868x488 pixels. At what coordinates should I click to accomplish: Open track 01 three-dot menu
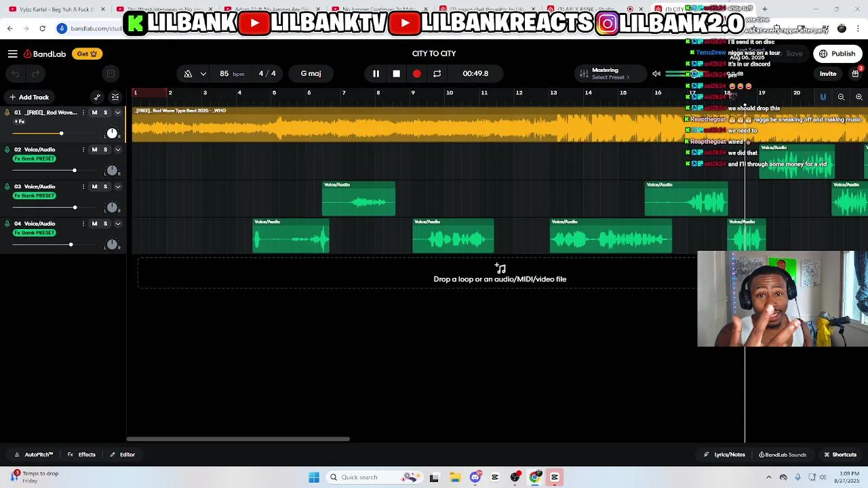pyautogui.click(x=83, y=113)
